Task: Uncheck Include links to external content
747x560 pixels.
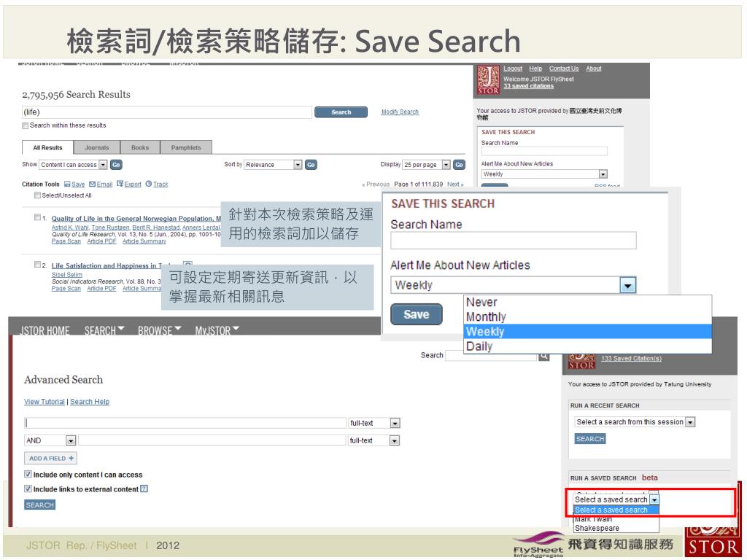Action: coord(28,489)
